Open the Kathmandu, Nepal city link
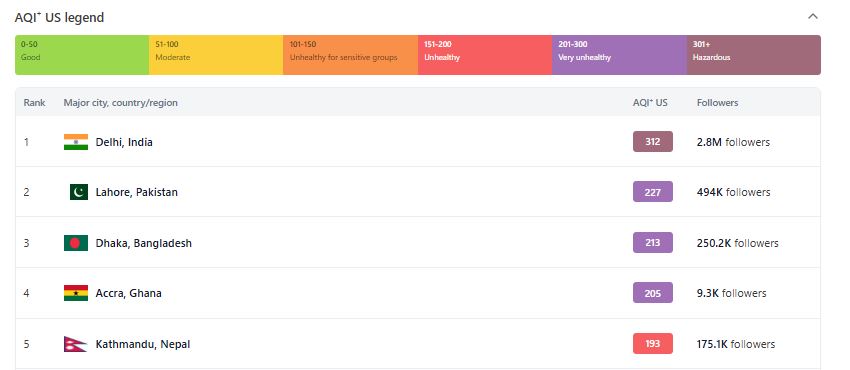 [x=143, y=344]
